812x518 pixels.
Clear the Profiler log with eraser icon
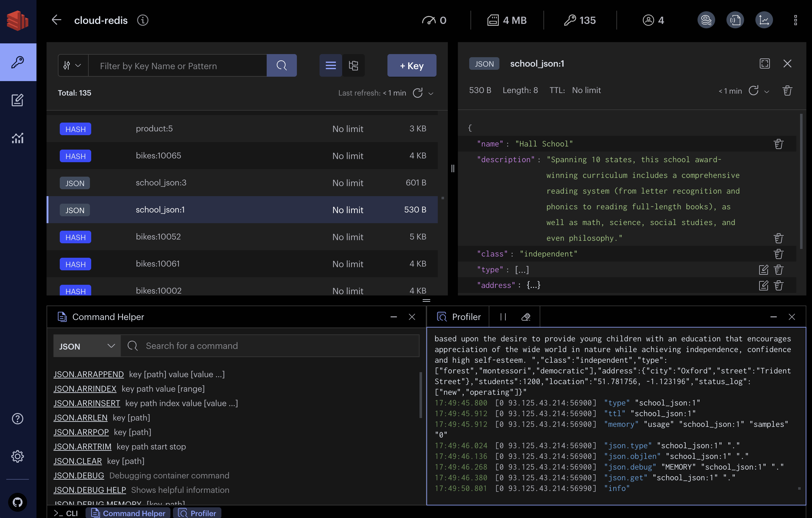[526, 317]
